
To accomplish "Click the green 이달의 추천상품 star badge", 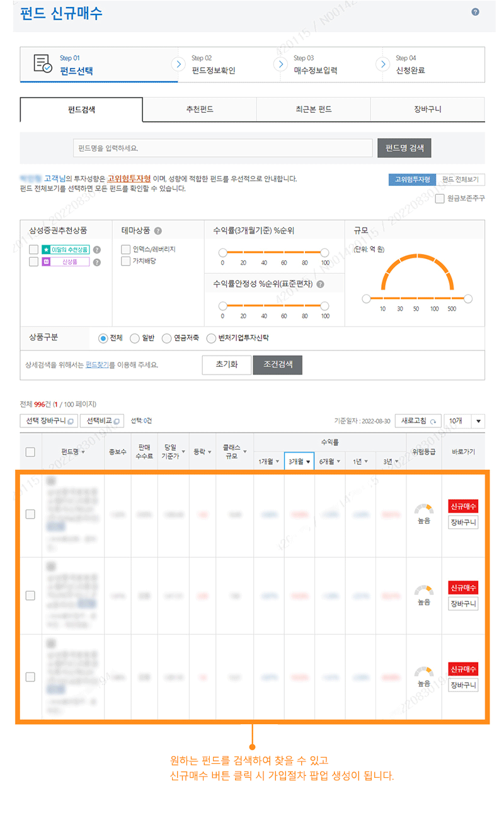I will pyautogui.click(x=66, y=250).
